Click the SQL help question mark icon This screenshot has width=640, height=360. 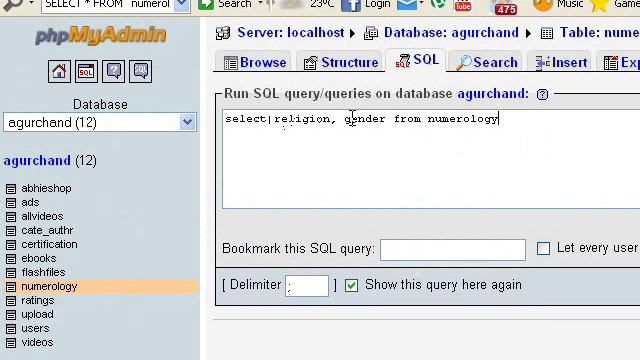coord(542,95)
